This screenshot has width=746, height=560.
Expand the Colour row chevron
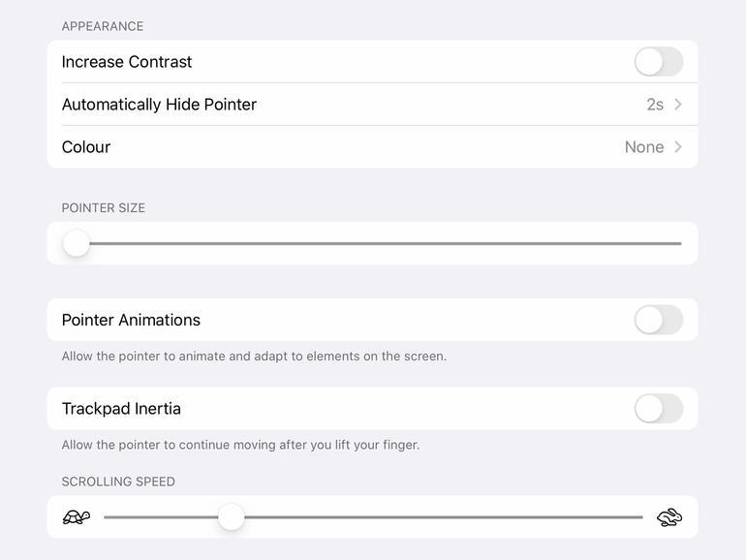(x=678, y=147)
